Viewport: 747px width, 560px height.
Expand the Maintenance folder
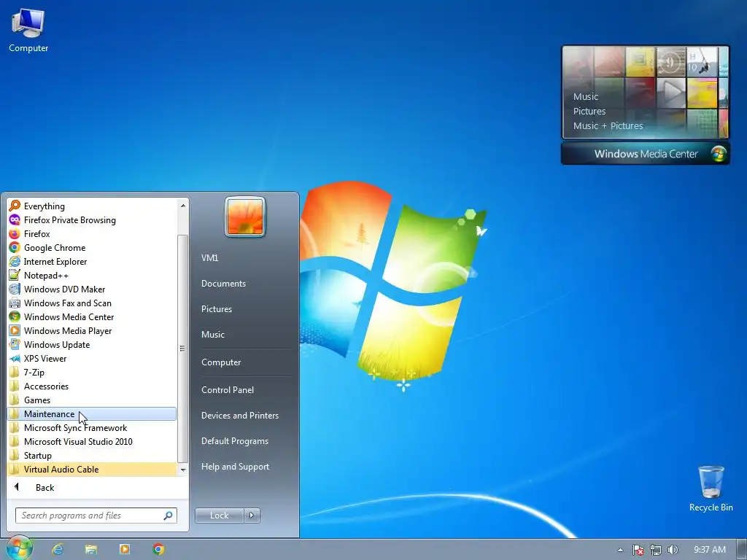click(92, 414)
